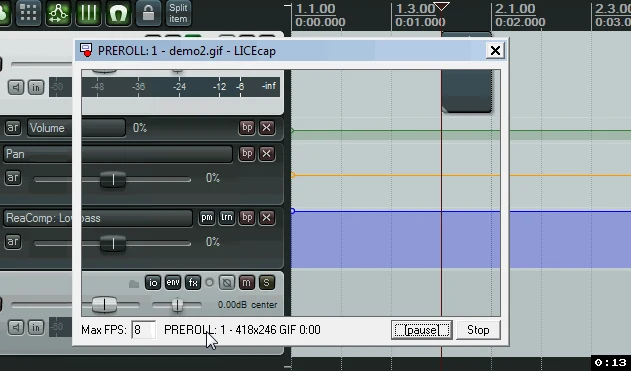
Task: Toggle the phase invert icon
Action: pos(227,282)
